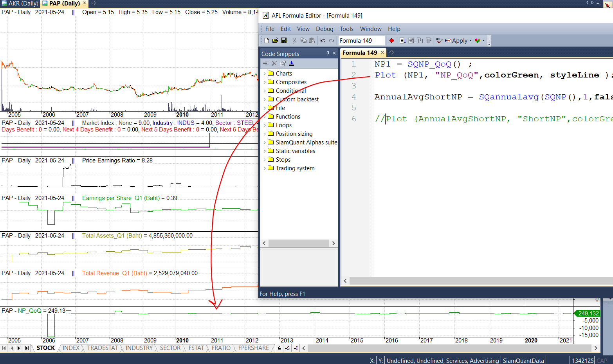Click the Apply button

(x=457, y=41)
